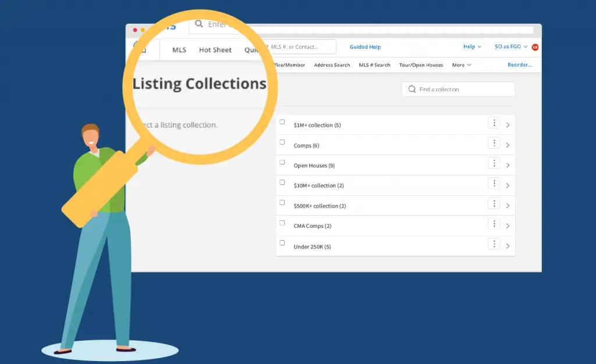
Task: Tick the Under 250K checkbox
Action: tap(282, 242)
